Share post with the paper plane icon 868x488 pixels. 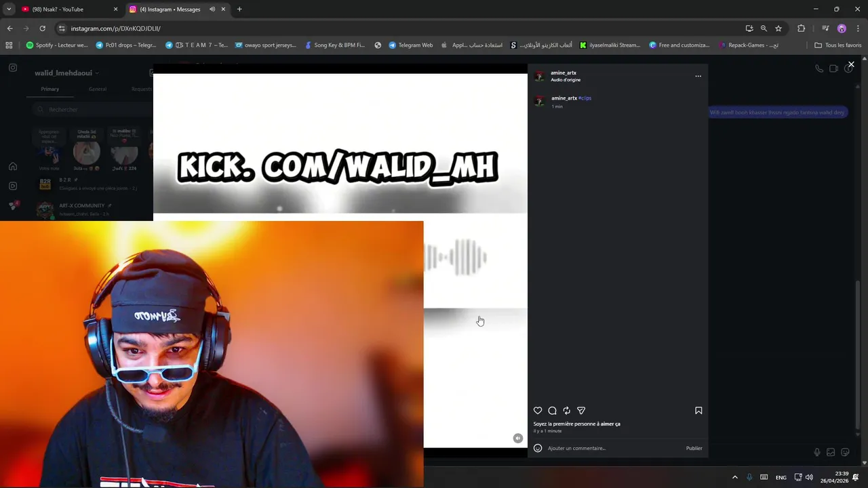581,411
